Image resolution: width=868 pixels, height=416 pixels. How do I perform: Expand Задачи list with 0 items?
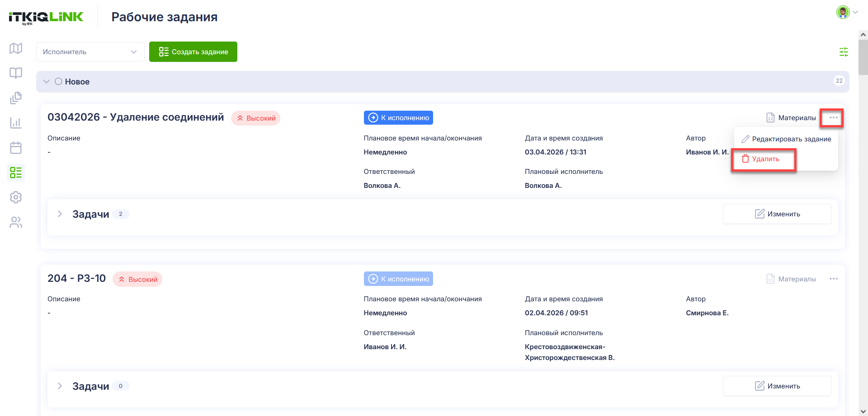pyautogui.click(x=60, y=386)
